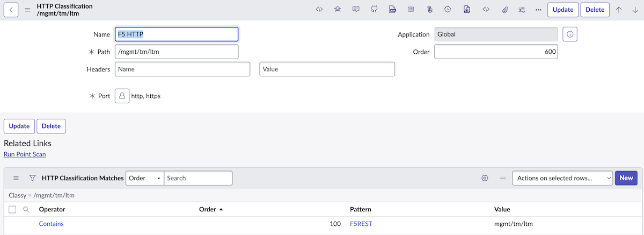The image size is (644, 235).
Task: Click the file download icon
Action: pyautogui.click(x=467, y=10)
